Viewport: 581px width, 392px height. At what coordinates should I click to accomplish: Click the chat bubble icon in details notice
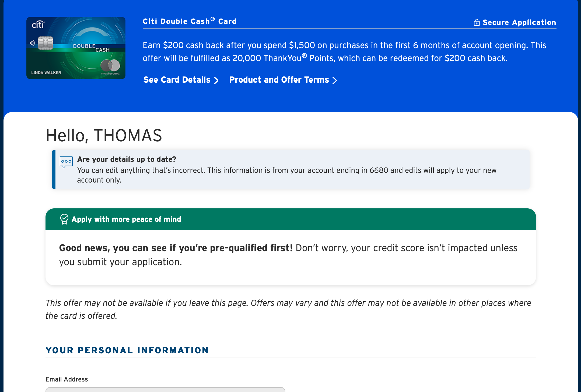pos(66,162)
